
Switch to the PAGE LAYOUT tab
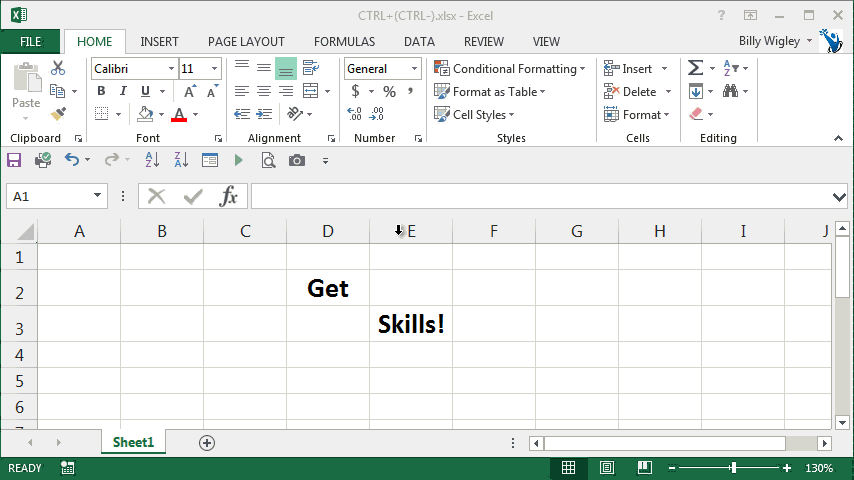point(246,42)
